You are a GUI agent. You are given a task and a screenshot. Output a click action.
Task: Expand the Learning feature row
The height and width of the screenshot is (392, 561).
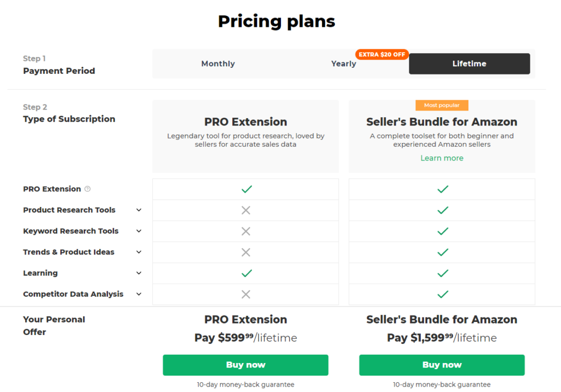[139, 273]
